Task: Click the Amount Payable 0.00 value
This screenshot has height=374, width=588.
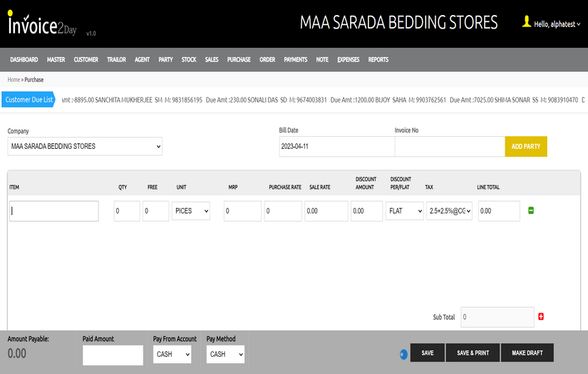Action: (x=17, y=353)
